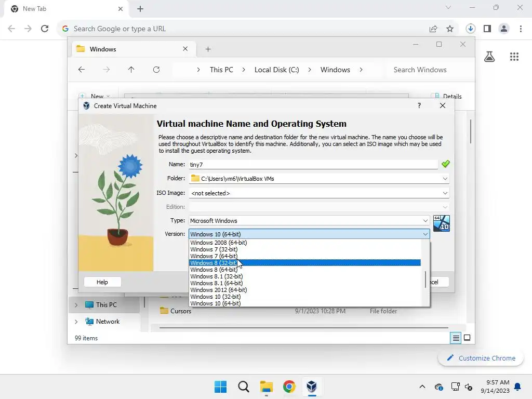Click the Chrome back arrow
The image size is (532, 399).
click(11, 29)
